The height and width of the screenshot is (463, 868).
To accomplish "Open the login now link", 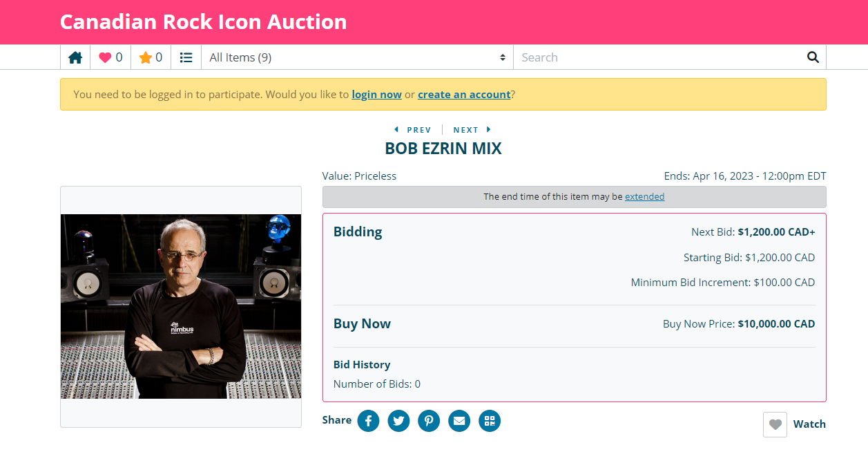I will 376,94.
